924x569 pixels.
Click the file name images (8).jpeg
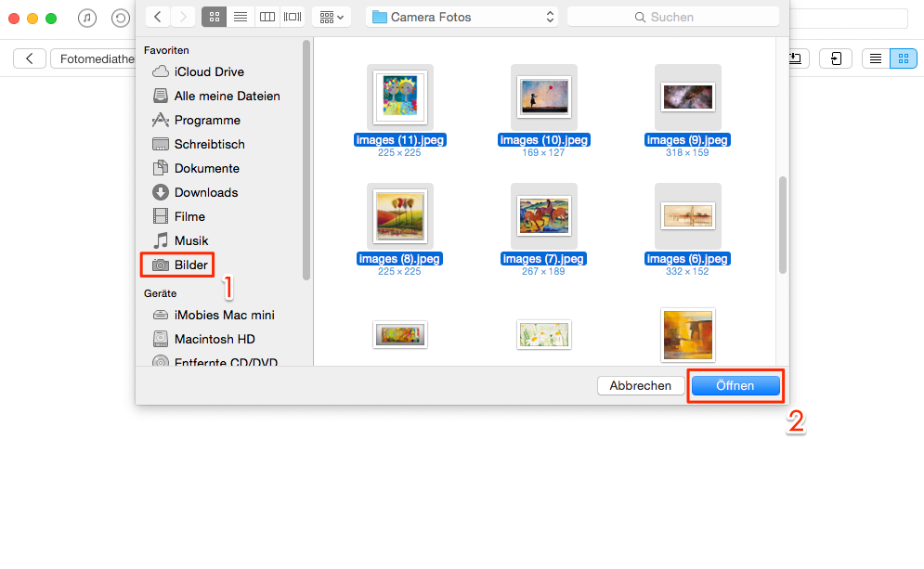point(400,259)
